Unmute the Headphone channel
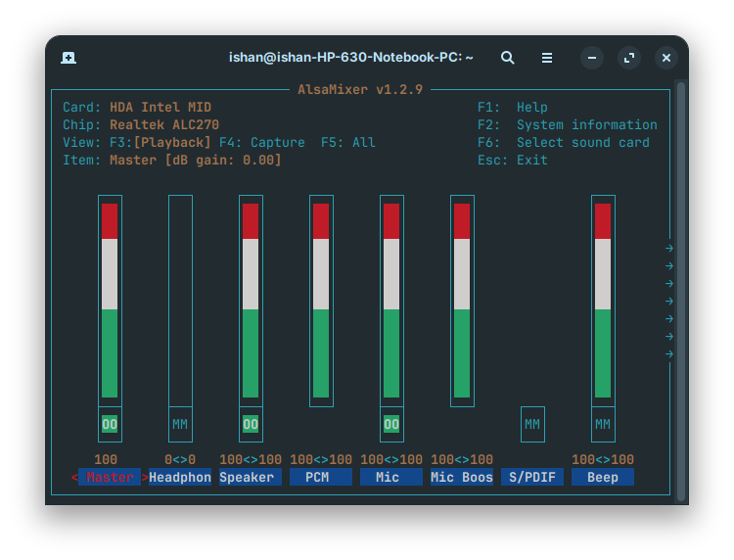 coord(180,424)
